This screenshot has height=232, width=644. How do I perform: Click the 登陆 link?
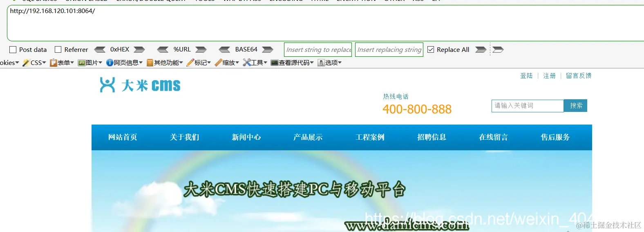click(x=526, y=76)
